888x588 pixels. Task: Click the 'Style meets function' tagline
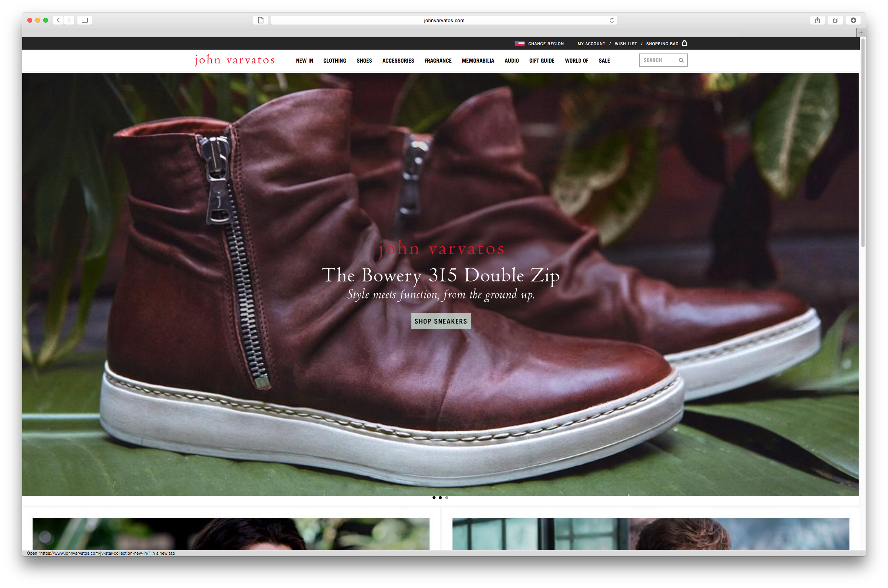coord(441,295)
